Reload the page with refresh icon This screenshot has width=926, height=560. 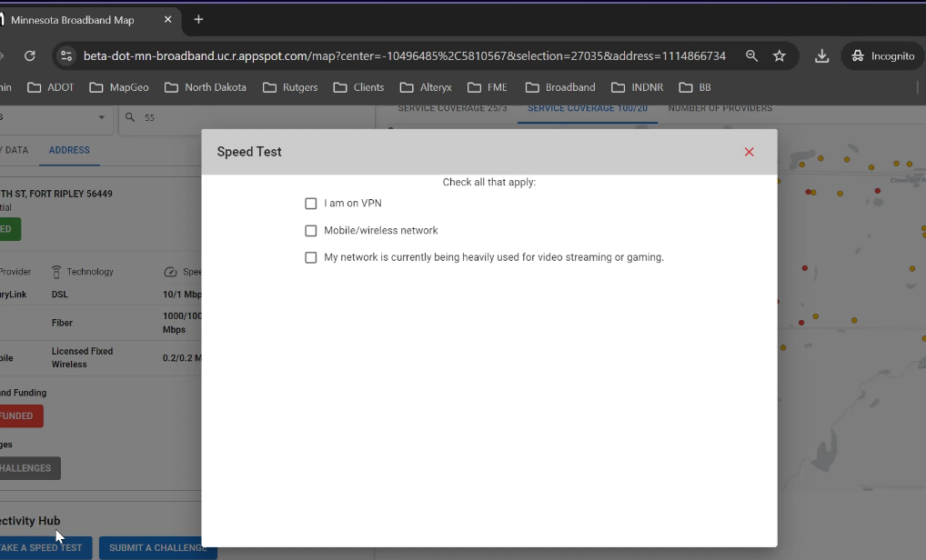coord(30,56)
